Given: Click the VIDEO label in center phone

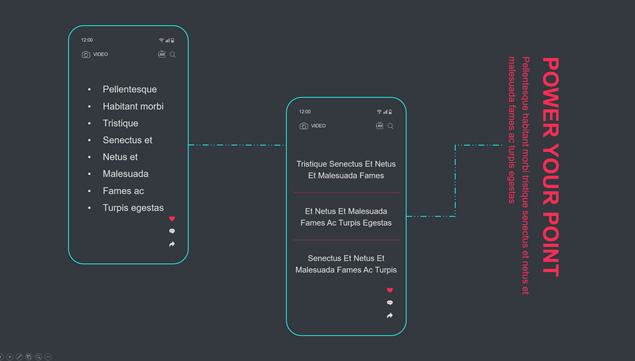Looking at the screenshot, I should tap(318, 126).
